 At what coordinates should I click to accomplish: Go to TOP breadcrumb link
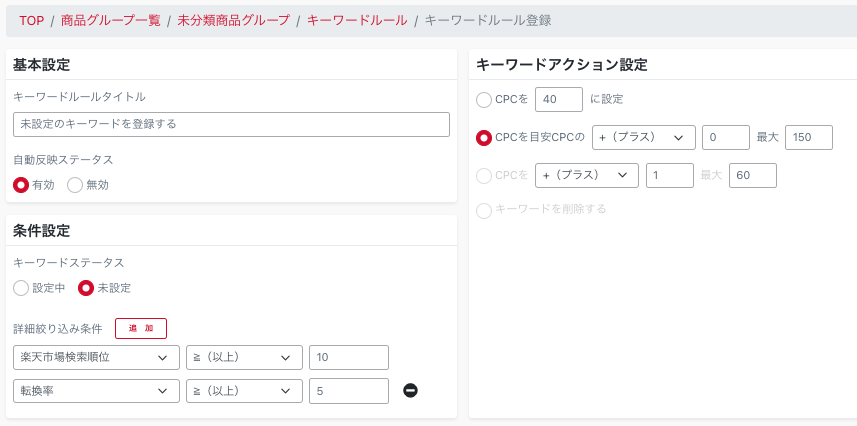point(31,20)
